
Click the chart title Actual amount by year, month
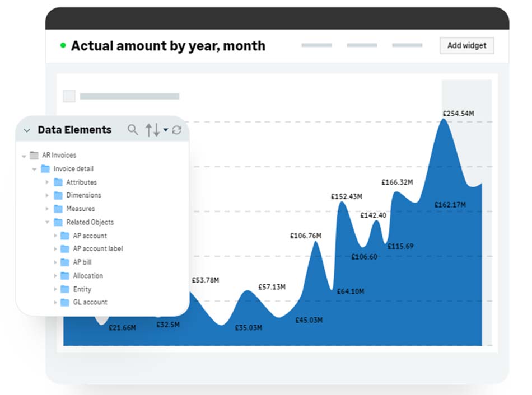click(x=168, y=46)
